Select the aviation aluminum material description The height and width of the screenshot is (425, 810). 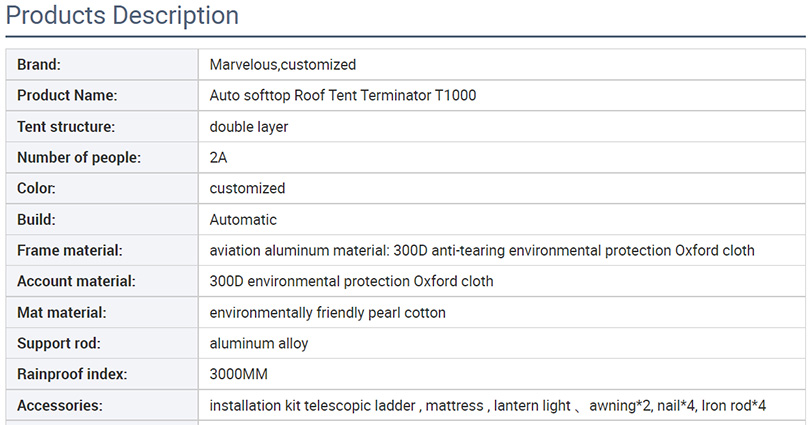pos(481,250)
